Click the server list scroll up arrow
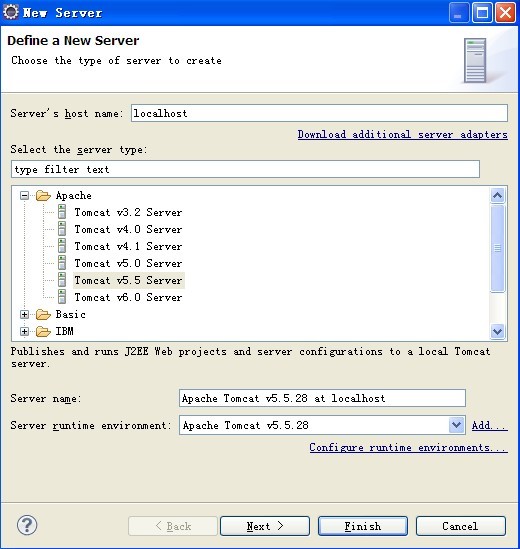The height and width of the screenshot is (549, 520). pyautogui.click(x=498, y=195)
